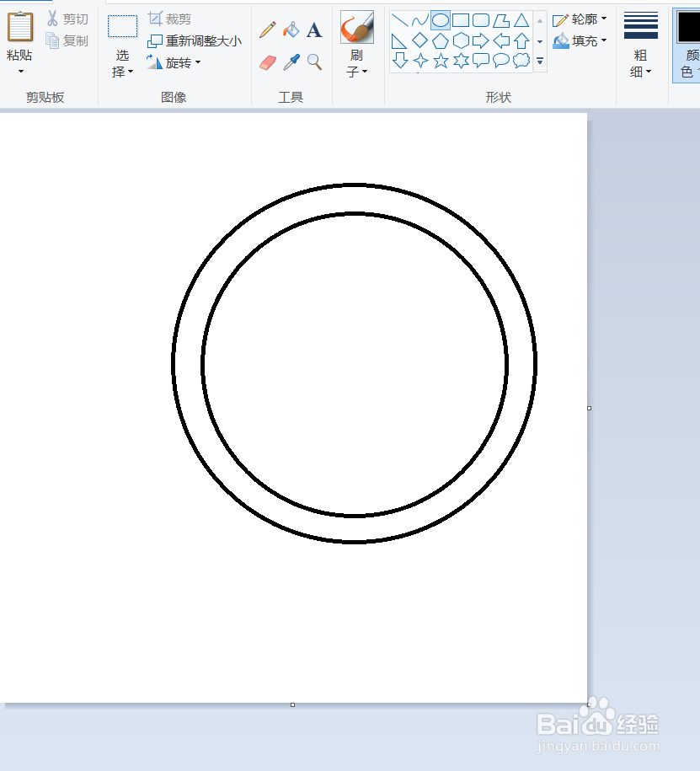Open the Outline (轮廓) dropdown
The height and width of the screenshot is (771, 700).
click(580, 19)
